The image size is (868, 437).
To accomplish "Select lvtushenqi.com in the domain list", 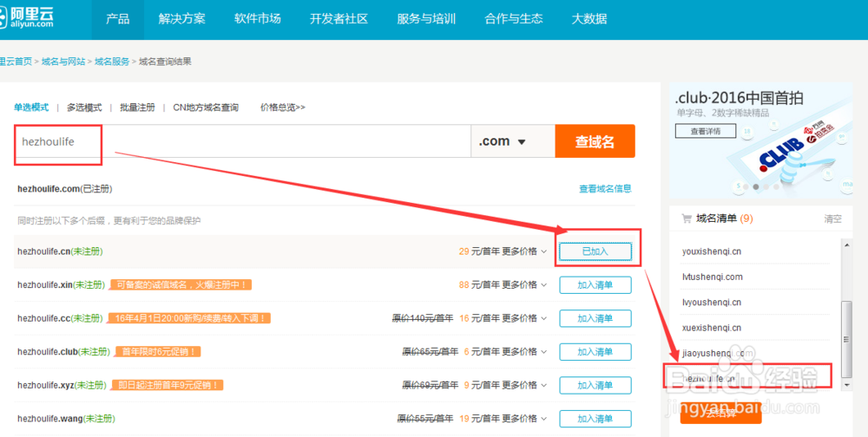I will point(712,277).
